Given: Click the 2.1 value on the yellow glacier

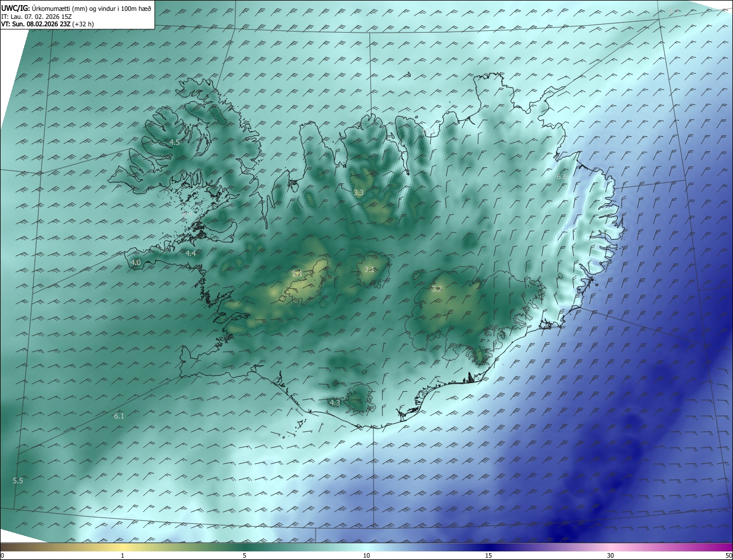Looking at the screenshot, I should (x=297, y=274).
